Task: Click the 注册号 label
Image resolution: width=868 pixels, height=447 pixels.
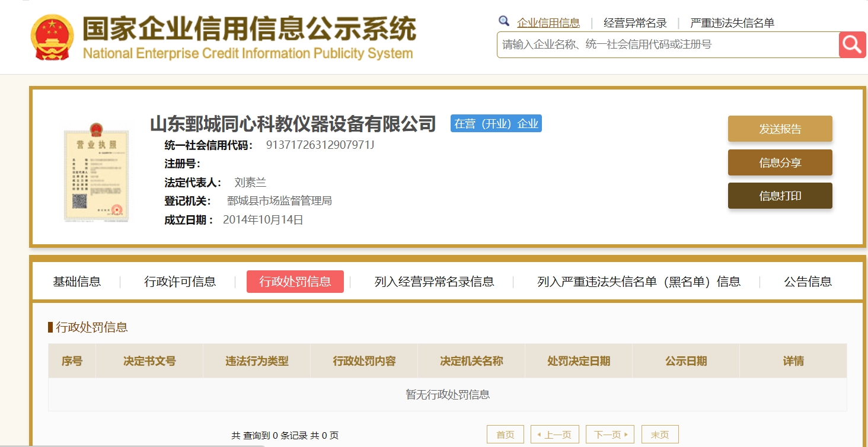Action: click(182, 164)
